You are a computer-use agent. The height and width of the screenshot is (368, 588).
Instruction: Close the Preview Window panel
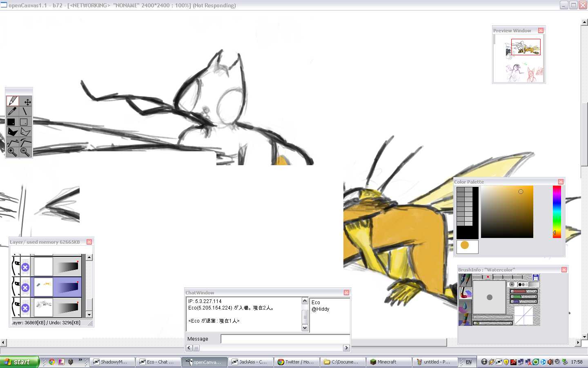541,31
